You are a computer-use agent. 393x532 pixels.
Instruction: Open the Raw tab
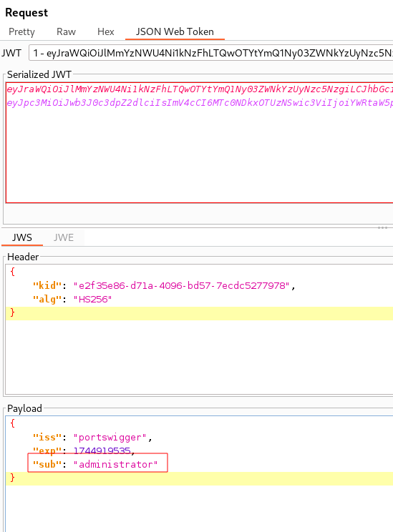point(66,31)
